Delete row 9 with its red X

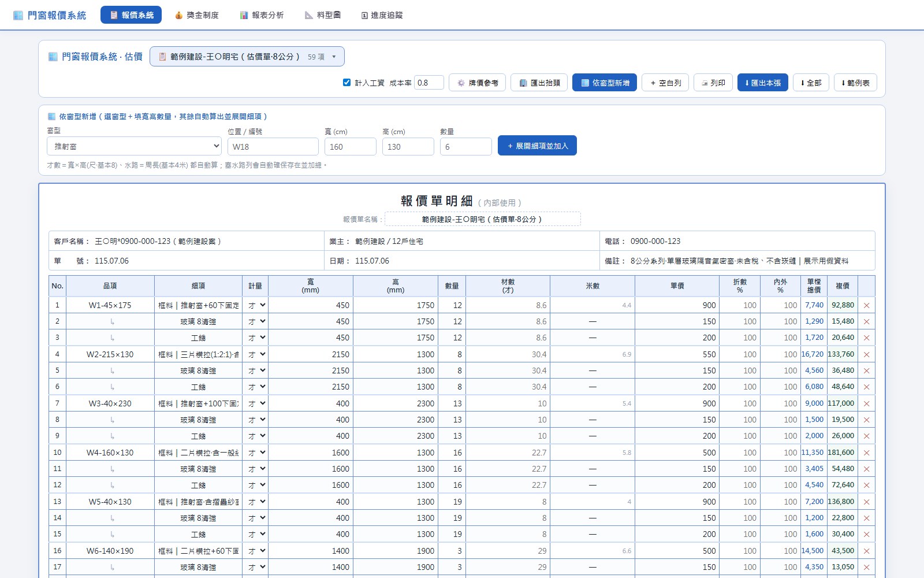[866, 436]
